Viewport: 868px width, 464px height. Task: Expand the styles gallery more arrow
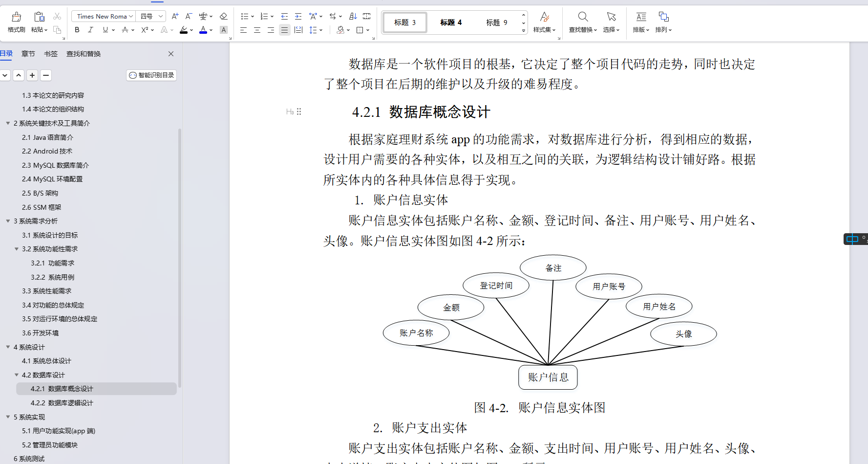(x=524, y=30)
